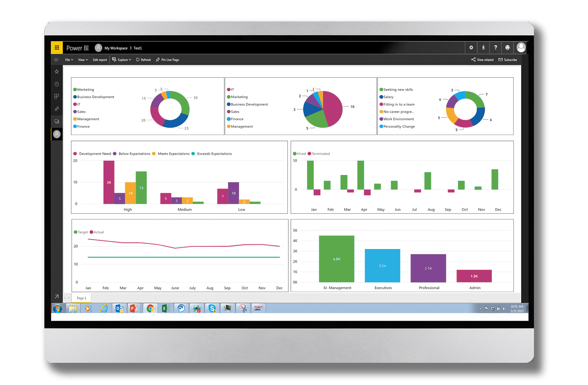
Task: Click Finance legend entry in pie chart panel
Action: [235, 119]
